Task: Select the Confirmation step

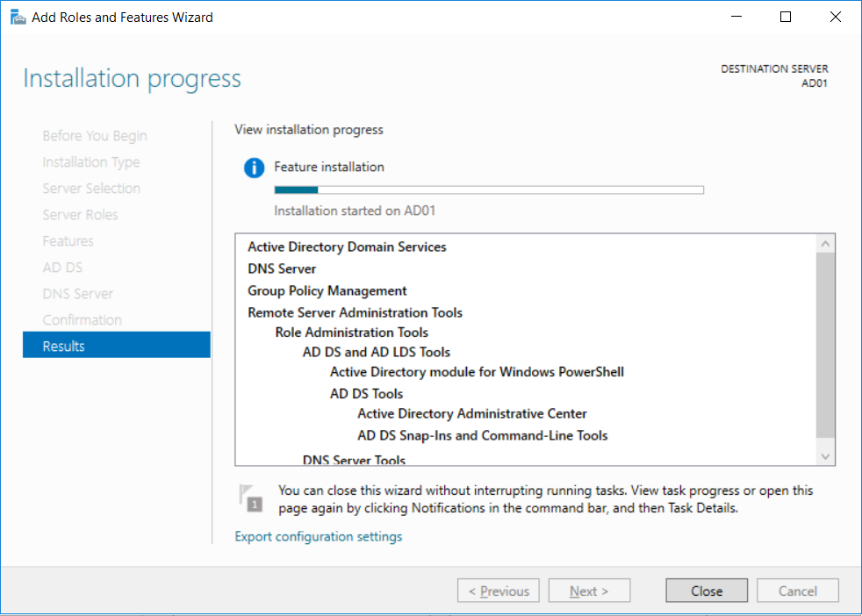Action: click(82, 319)
